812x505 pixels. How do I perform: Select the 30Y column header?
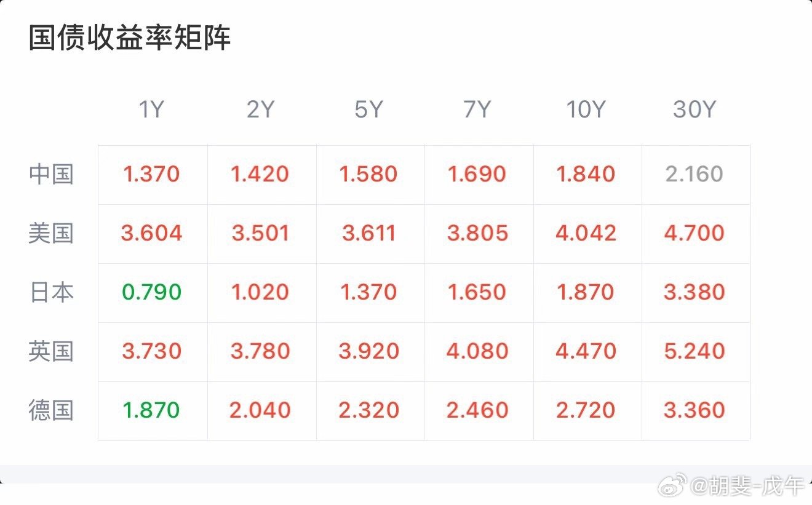pyautogui.click(x=695, y=110)
